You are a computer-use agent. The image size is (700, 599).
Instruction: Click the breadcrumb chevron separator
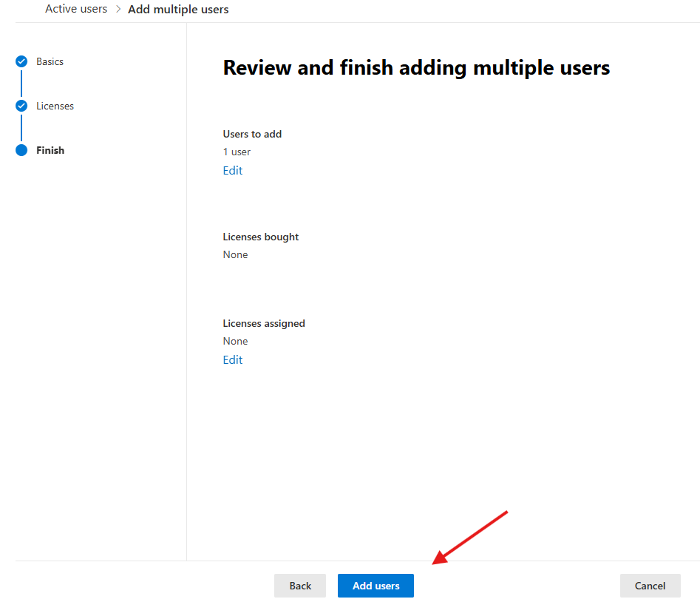[118, 9]
